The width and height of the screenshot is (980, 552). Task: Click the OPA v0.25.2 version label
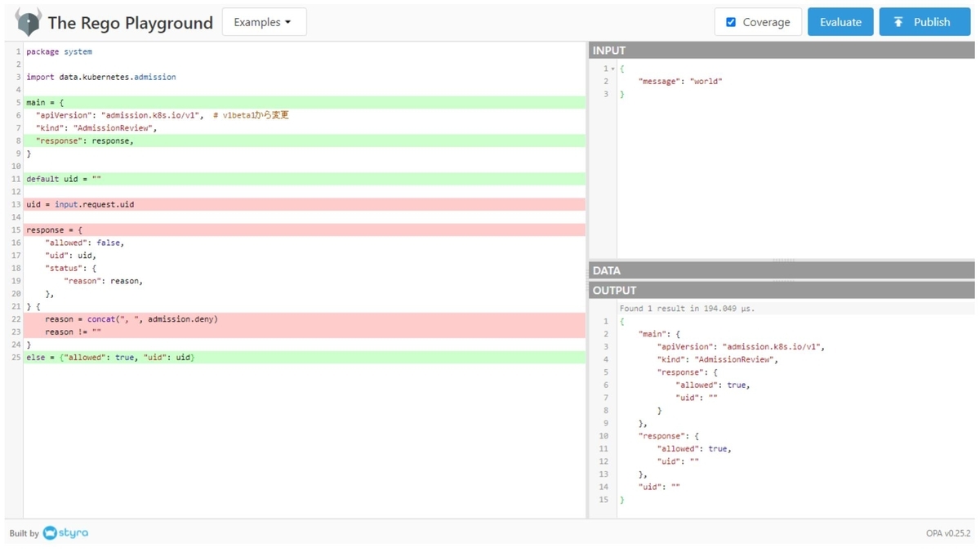click(948, 533)
